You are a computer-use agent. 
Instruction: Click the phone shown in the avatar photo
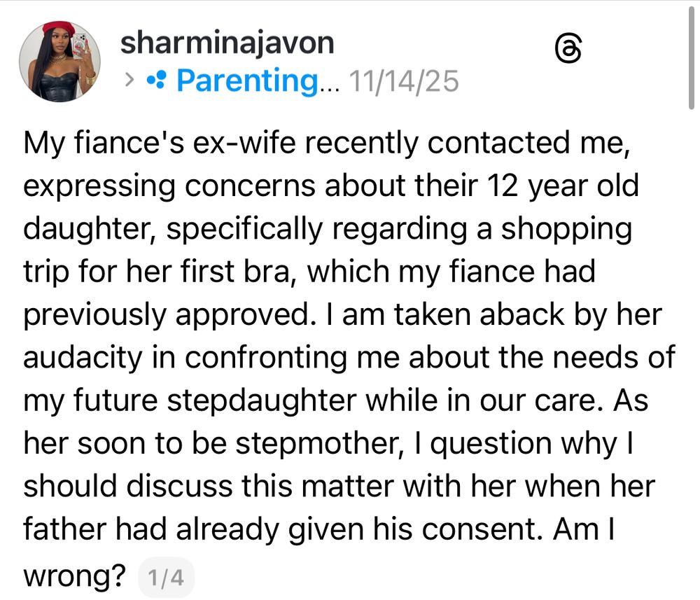click(79, 46)
